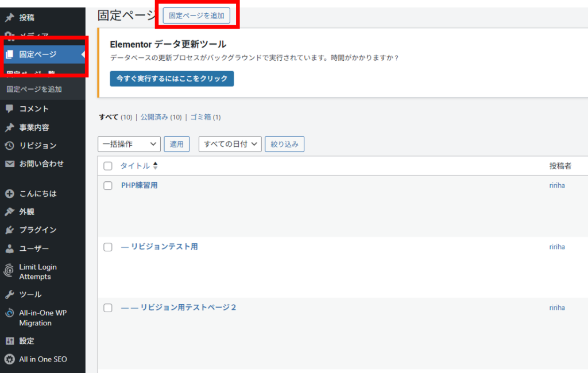The image size is (588, 373).
Task: Click the paintbrush icon for 外観
Action: pyautogui.click(x=9, y=212)
